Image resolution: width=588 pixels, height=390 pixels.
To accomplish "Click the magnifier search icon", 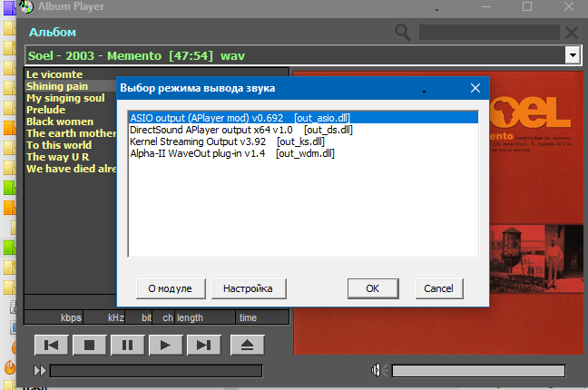I will pos(402,33).
